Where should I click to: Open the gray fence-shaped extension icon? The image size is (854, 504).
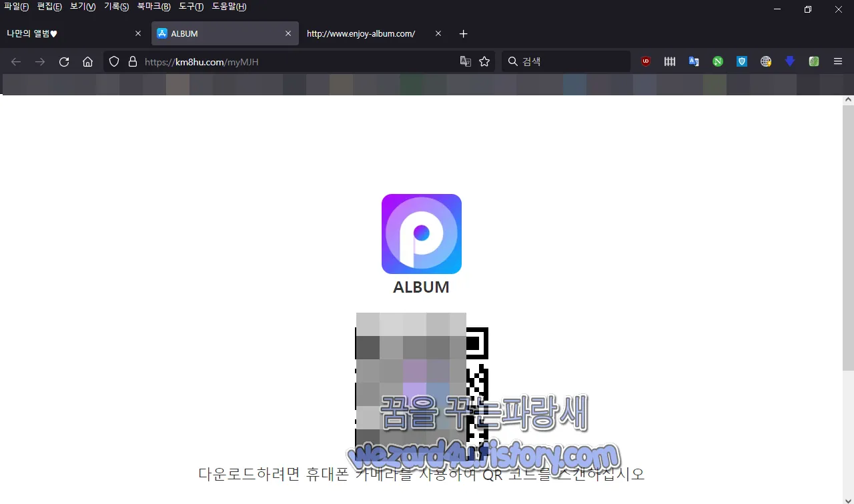670,61
